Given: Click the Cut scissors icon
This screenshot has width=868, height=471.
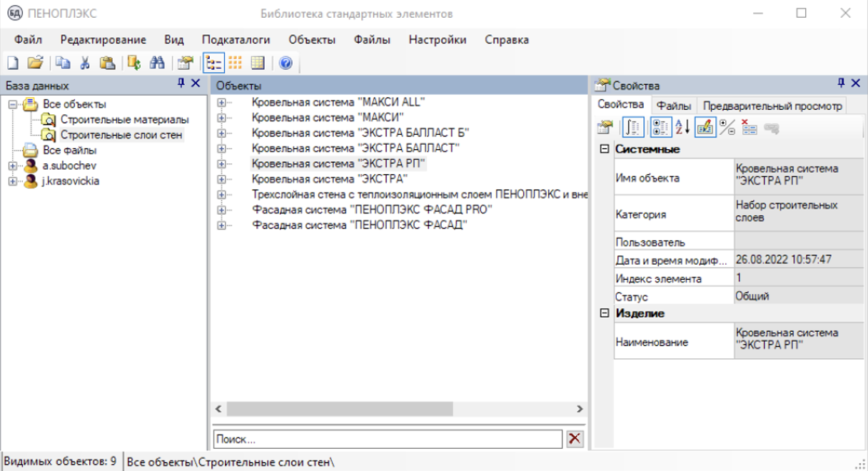Looking at the screenshot, I should point(85,63).
